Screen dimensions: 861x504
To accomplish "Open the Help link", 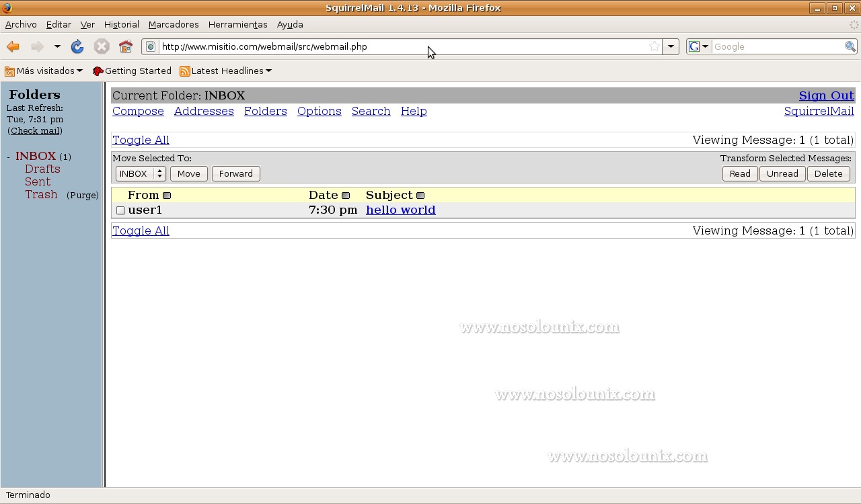I will click(414, 111).
